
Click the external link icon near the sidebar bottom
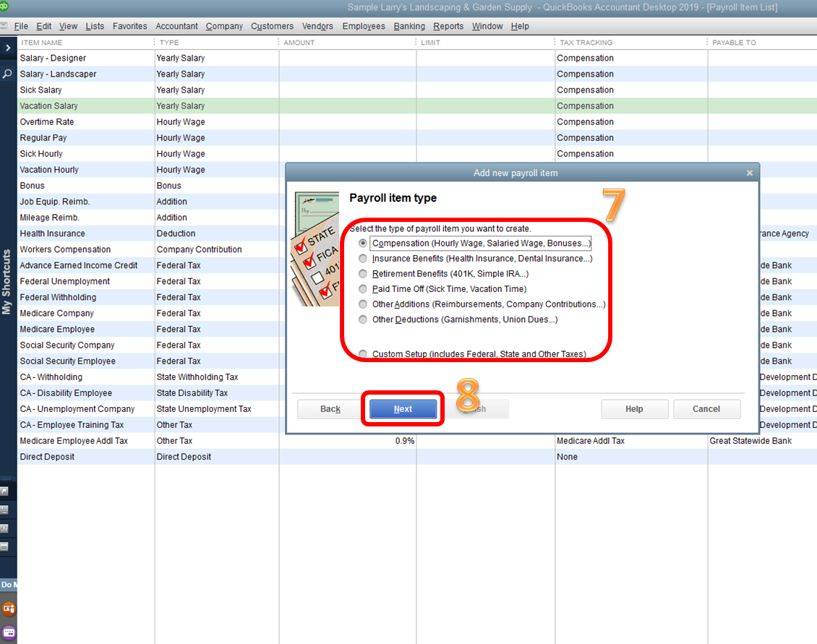8,491
